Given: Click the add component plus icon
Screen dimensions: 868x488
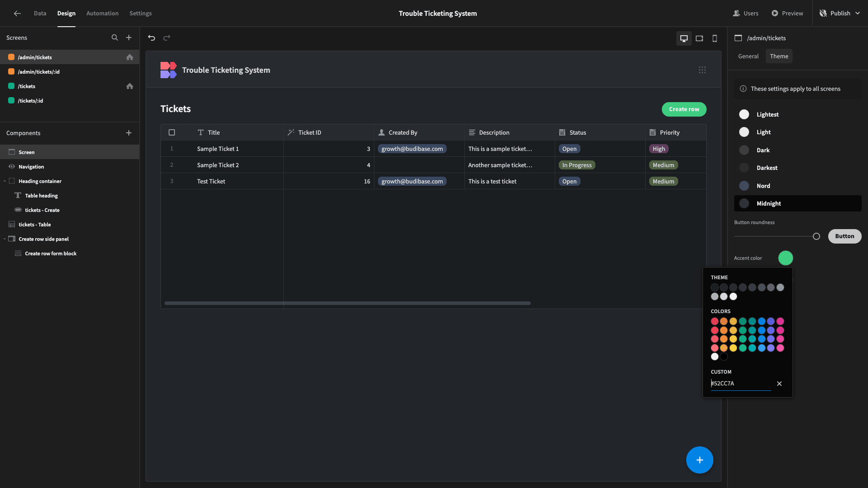Looking at the screenshot, I should click(x=128, y=133).
